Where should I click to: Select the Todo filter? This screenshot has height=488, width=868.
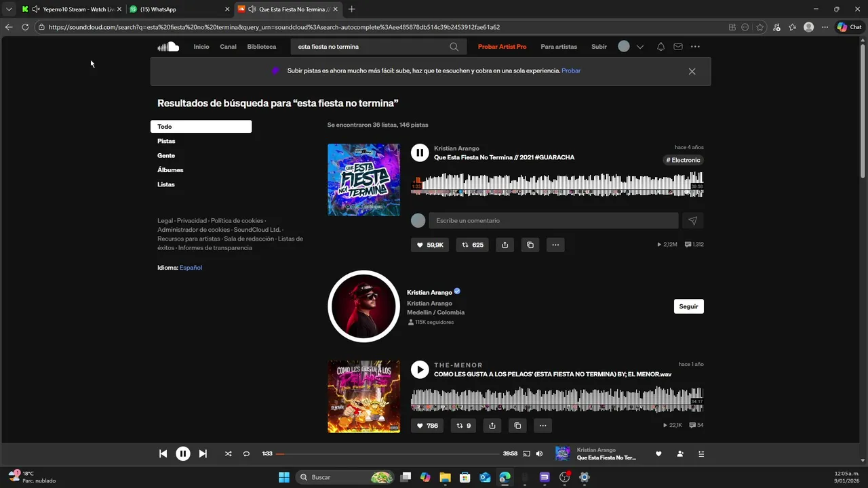[201, 127]
